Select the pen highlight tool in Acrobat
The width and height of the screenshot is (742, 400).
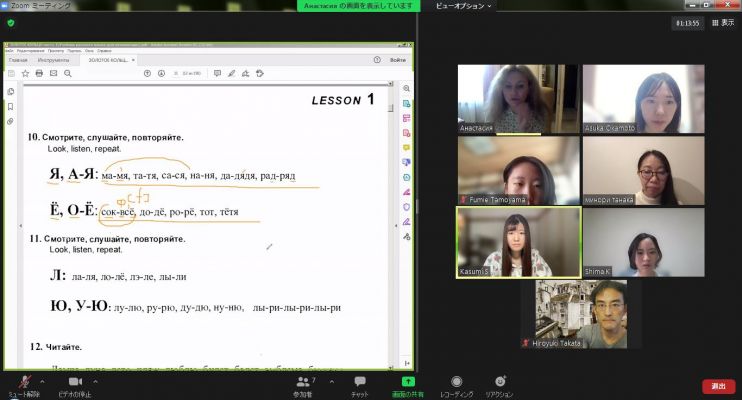(231, 73)
